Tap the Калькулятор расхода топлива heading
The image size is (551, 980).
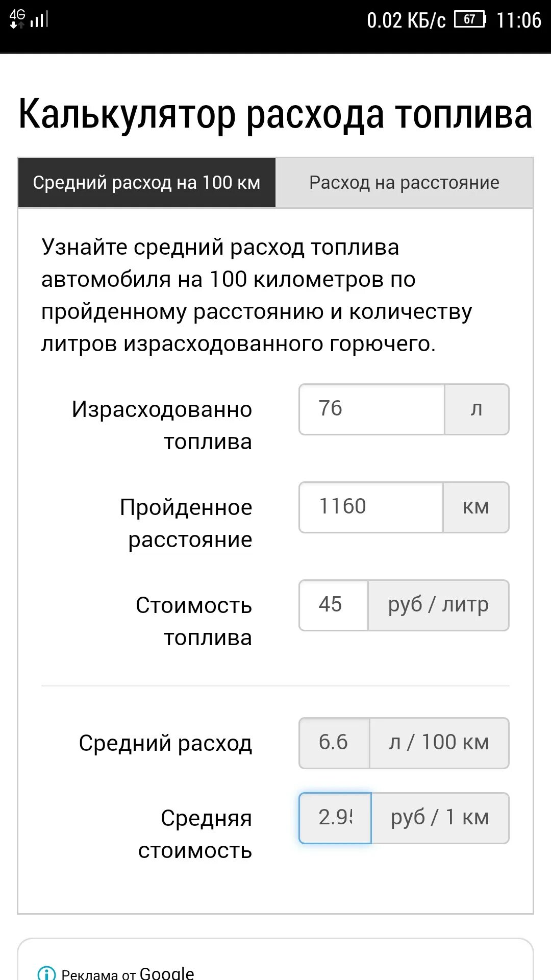[275, 113]
